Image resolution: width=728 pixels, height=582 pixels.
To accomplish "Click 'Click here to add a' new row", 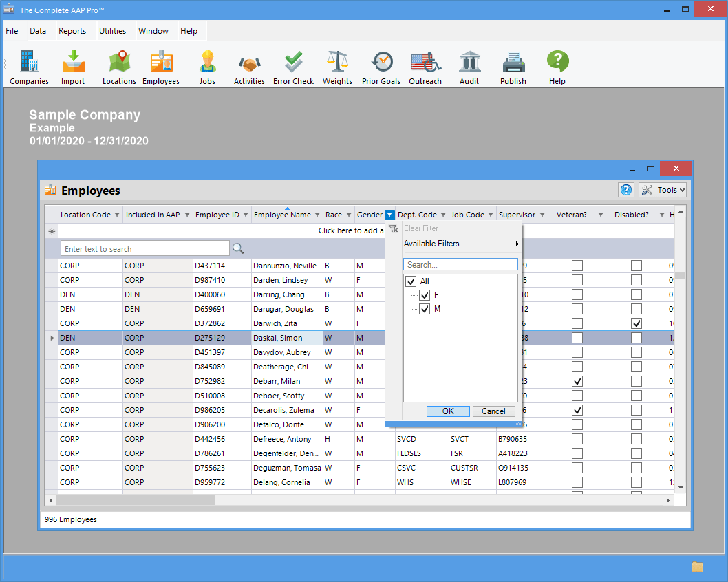I will tap(351, 230).
